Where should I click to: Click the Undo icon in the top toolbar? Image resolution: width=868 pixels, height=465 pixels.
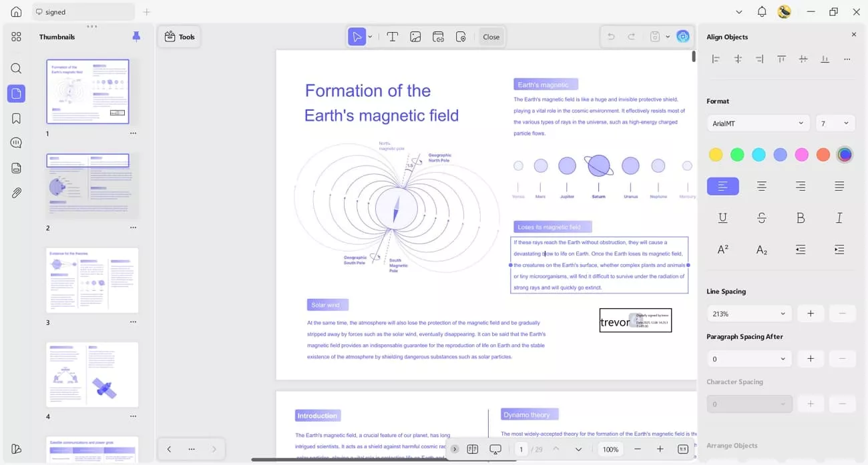pyautogui.click(x=610, y=37)
